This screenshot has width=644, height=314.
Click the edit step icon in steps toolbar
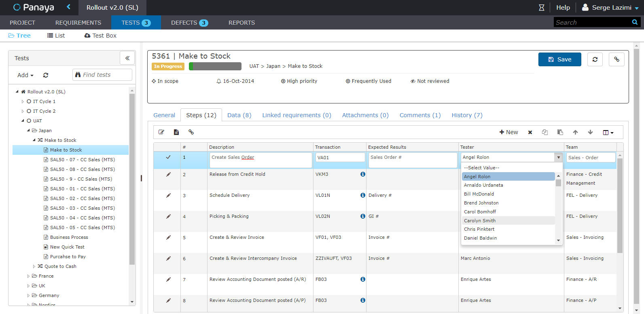161,132
